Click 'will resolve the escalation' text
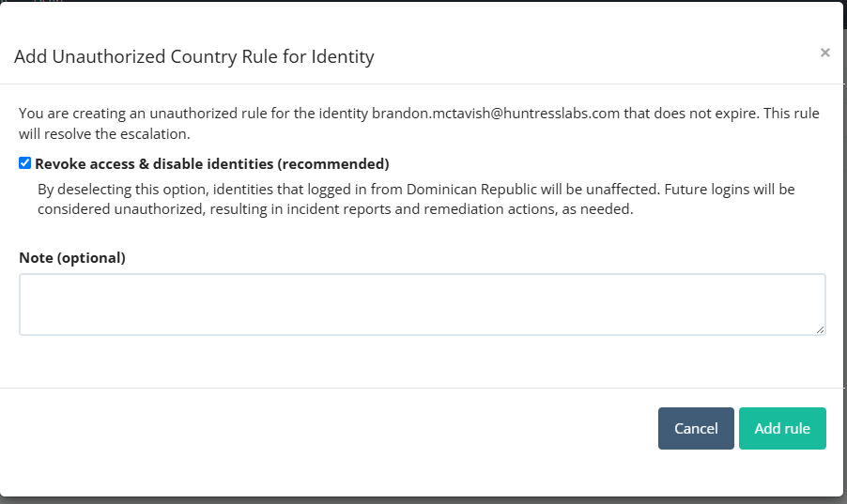847x504 pixels. point(103,134)
